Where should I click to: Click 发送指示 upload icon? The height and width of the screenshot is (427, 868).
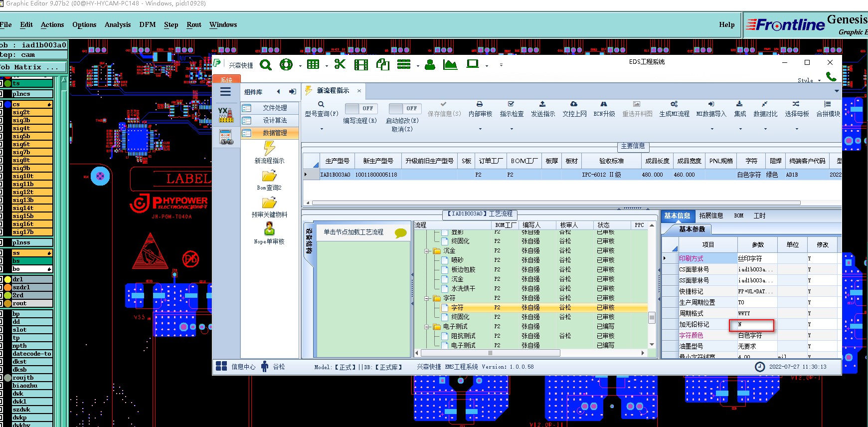[542, 104]
